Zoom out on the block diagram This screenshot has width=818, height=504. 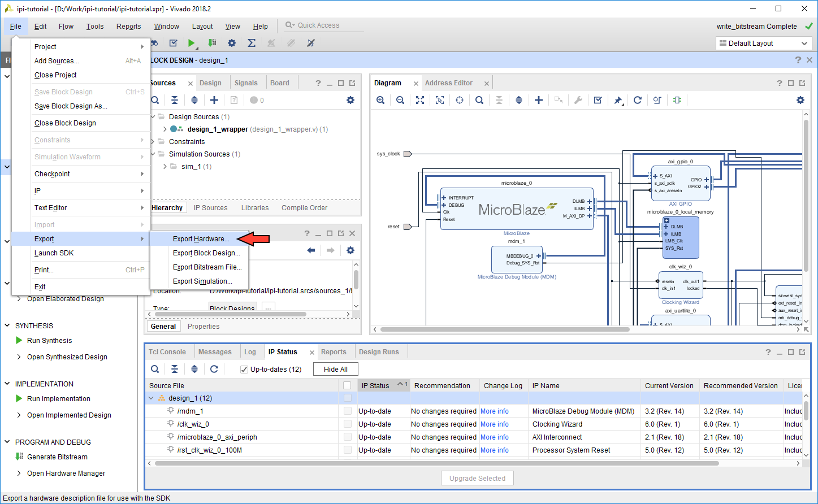pos(400,100)
